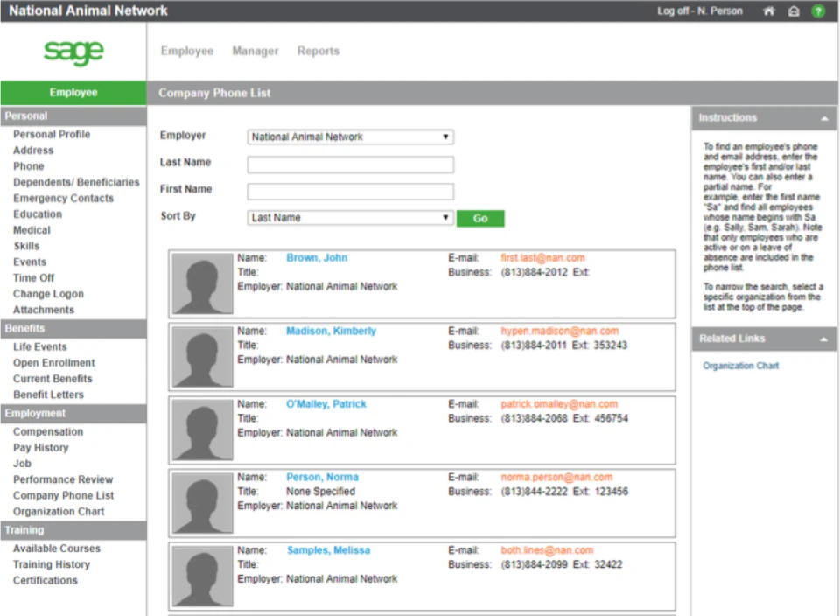Collapse the Instructions panel
Screen dimensions: 840x616
(823, 116)
